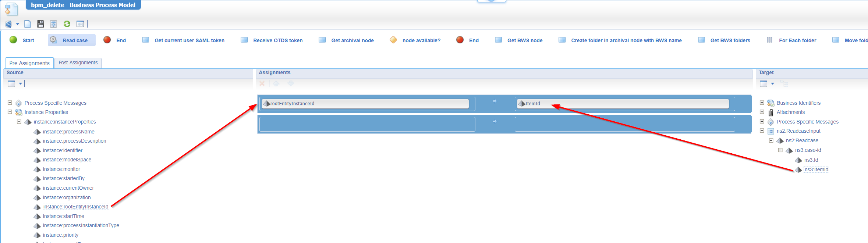Click the move assignment down arrow icon

pyautogui.click(x=291, y=83)
